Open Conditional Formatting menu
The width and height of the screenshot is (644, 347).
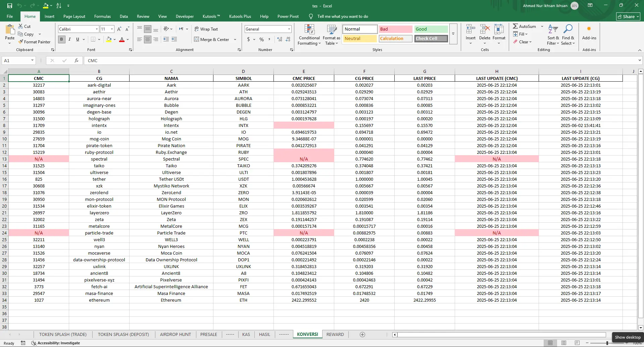[309, 35]
